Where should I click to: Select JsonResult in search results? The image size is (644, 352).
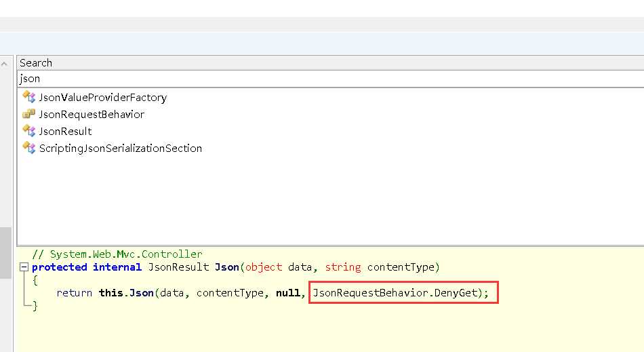[65, 131]
